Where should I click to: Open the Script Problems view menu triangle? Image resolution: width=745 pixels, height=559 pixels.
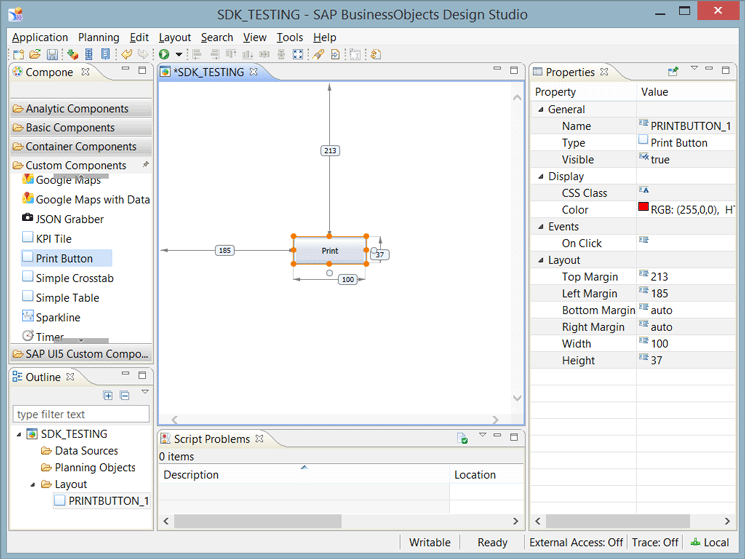(x=483, y=435)
